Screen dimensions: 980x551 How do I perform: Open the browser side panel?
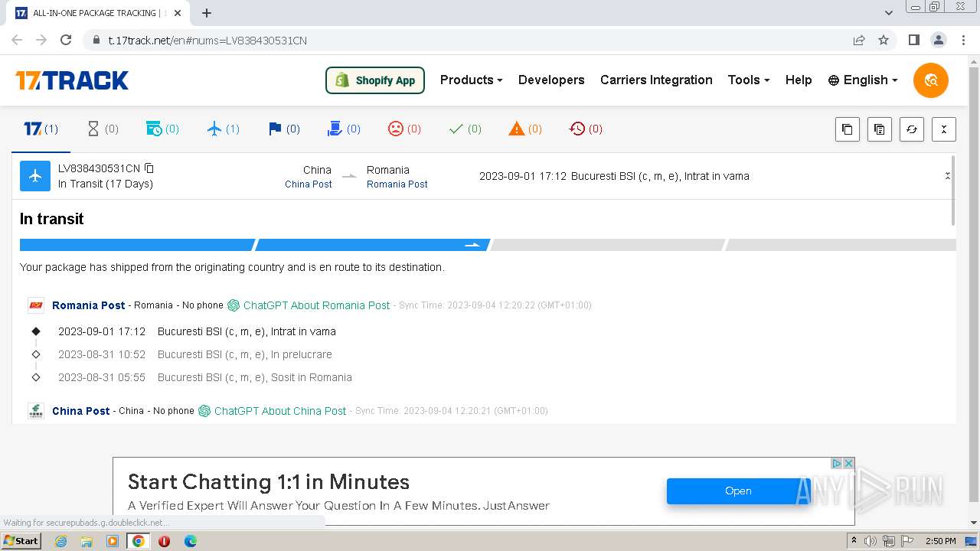[x=913, y=40]
